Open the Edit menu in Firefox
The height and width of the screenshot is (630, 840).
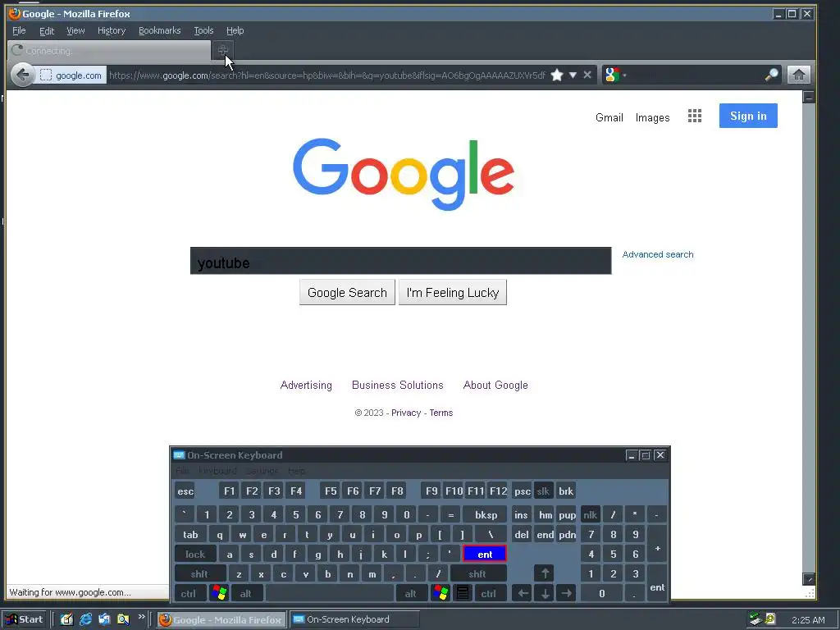tap(47, 30)
